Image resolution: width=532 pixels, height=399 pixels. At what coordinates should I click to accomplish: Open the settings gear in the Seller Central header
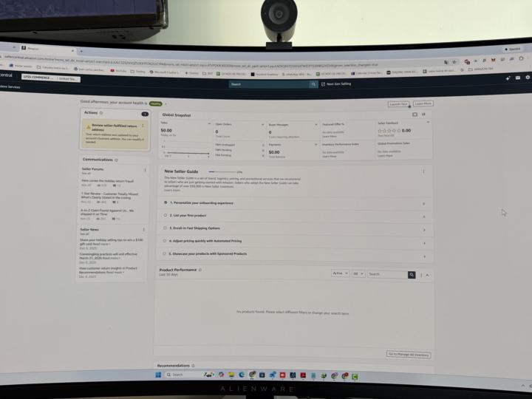(528, 78)
